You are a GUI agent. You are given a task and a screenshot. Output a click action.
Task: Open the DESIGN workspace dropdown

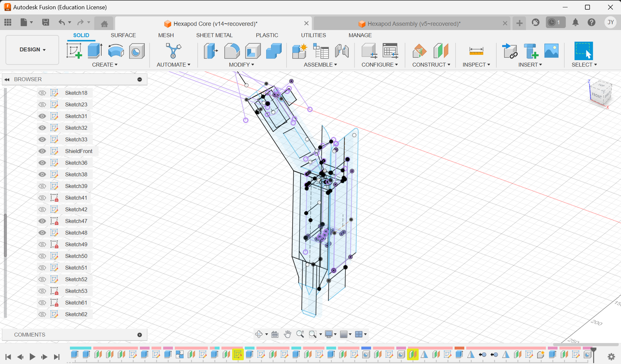[32, 50]
